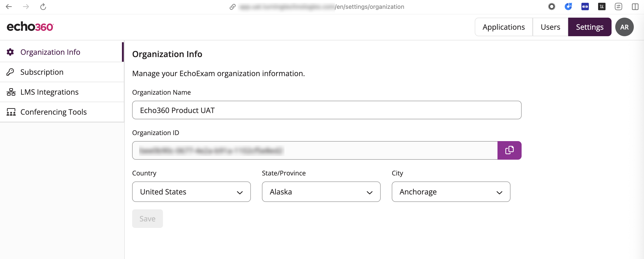Toggle the browser sidebar panel icon
The image size is (644, 259).
pyautogui.click(x=635, y=7)
